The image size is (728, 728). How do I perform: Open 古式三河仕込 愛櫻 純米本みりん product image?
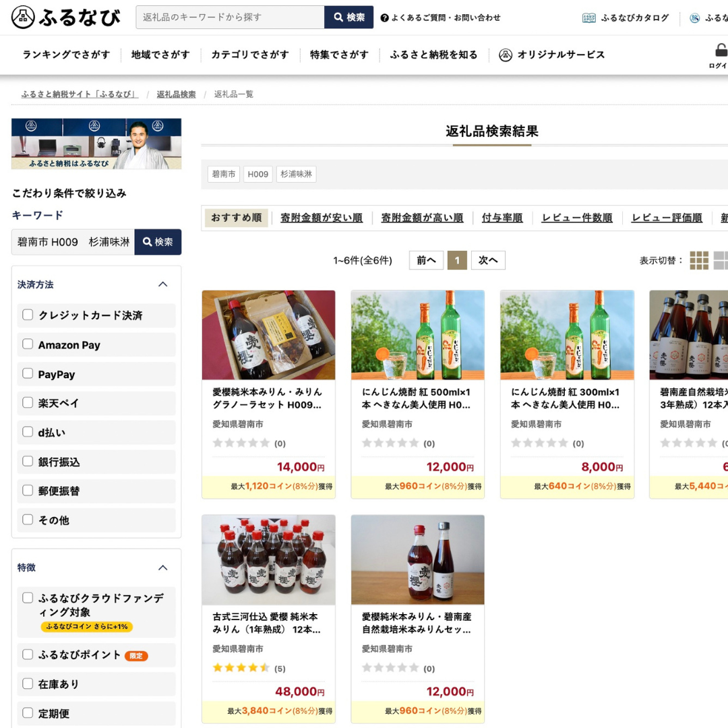click(268, 560)
